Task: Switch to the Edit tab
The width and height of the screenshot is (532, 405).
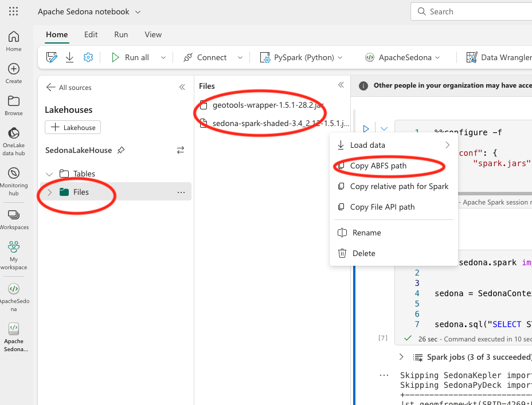Action: (91, 34)
